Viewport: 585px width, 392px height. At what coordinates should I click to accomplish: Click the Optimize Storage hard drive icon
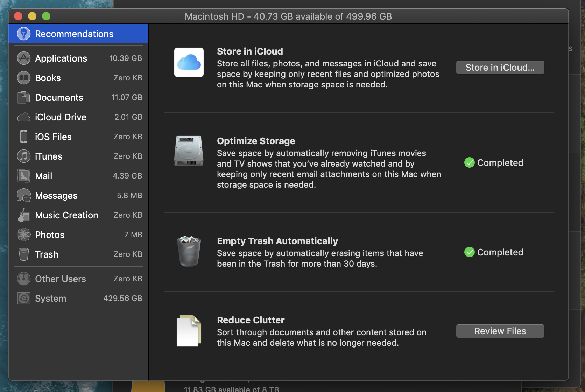tap(189, 150)
